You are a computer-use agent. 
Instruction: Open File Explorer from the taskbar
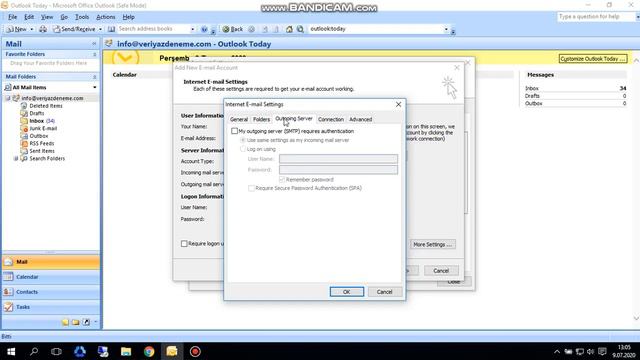(x=126, y=351)
